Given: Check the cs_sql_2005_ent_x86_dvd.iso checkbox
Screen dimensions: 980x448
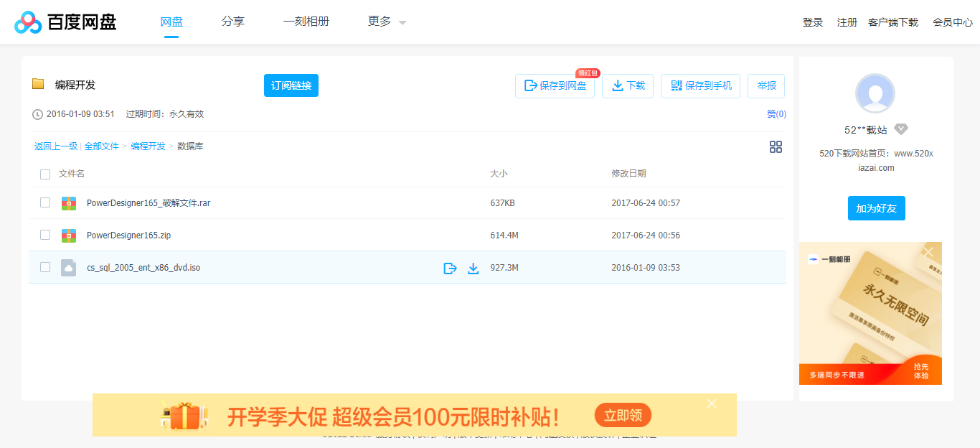Looking at the screenshot, I should tap(45, 266).
